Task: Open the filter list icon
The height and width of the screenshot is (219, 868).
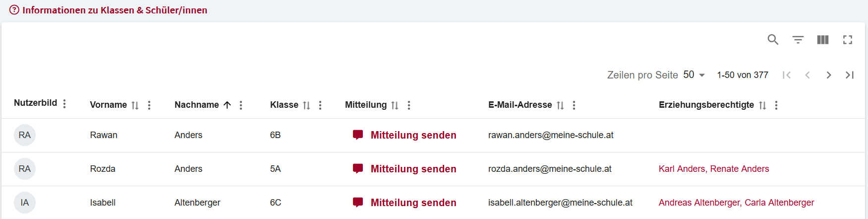Action: (798, 40)
